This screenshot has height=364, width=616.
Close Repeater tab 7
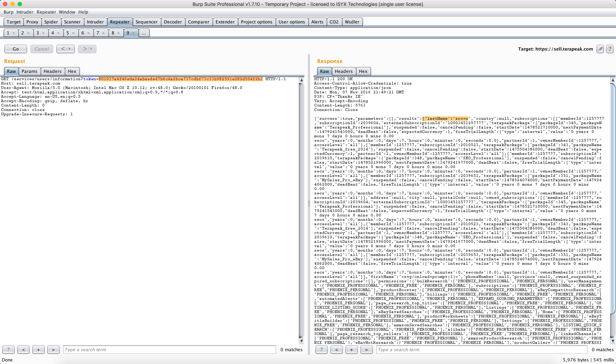pos(103,33)
